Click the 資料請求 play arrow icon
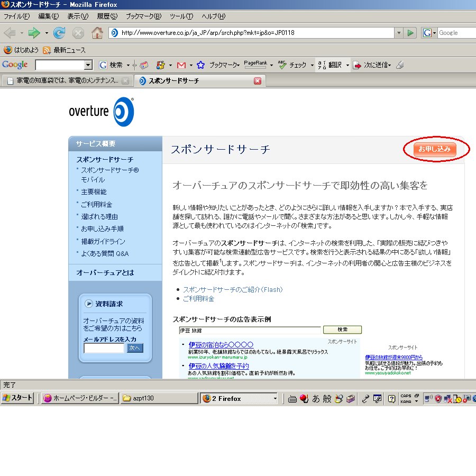 (x=89, y=304)
